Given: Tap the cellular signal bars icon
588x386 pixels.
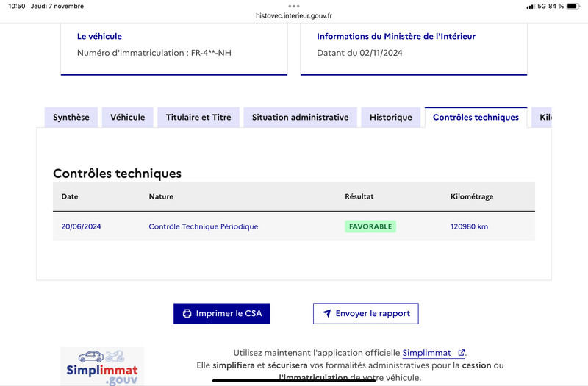Looking at the screenshot, I should pos(530,7).
